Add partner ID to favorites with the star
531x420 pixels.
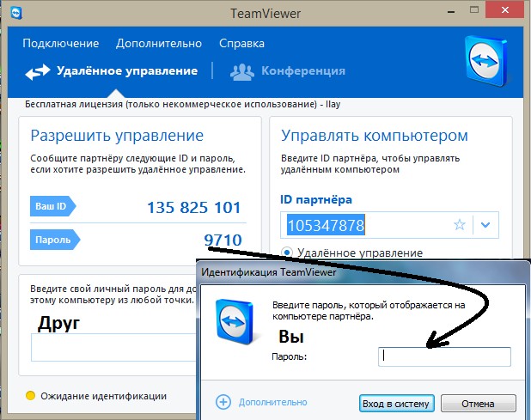point(460,225)
